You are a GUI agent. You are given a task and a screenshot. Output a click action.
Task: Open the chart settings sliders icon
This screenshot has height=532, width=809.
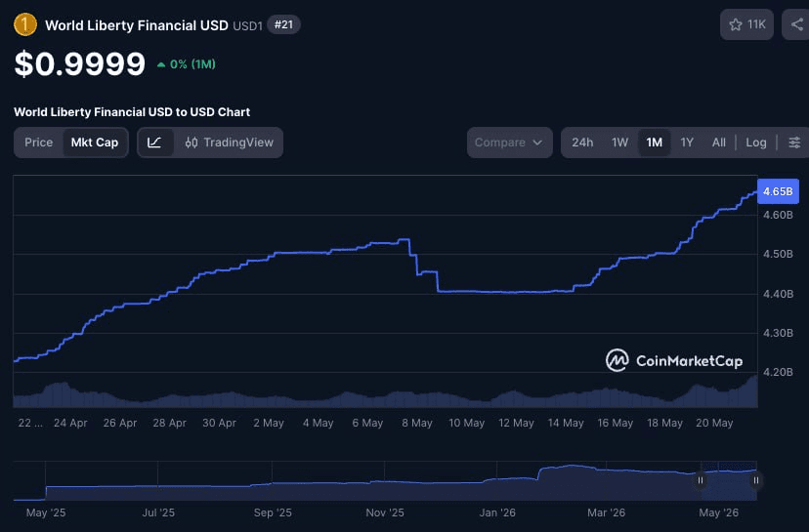click(794, 143)
